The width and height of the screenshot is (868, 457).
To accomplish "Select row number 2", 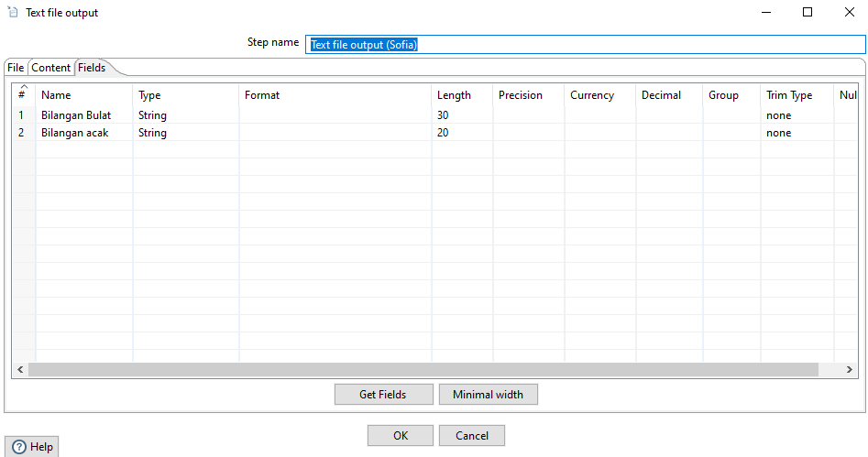I will 24,133.
